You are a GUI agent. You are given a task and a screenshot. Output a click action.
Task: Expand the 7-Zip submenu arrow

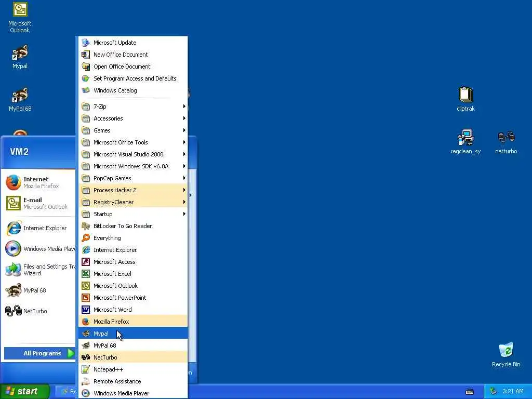point(184,106)
